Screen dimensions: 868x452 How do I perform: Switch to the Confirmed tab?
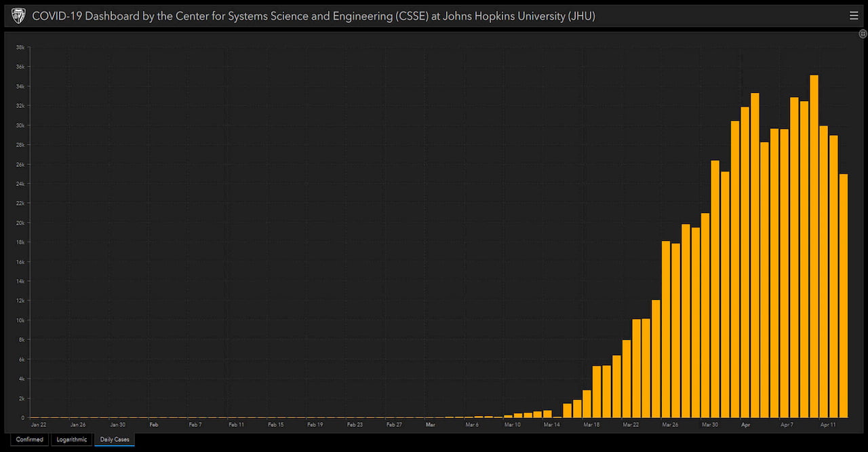click(x=30, y=440)
